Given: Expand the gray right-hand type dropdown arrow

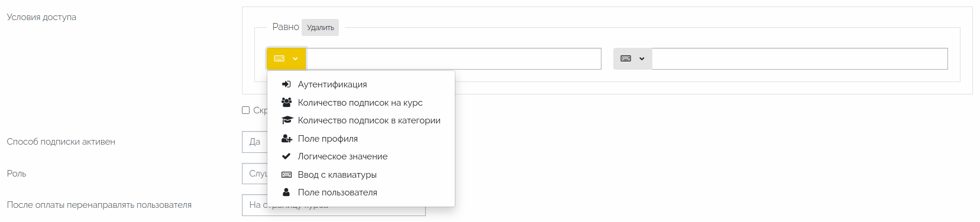Looking at the screenshot, I should click(642, 59).
